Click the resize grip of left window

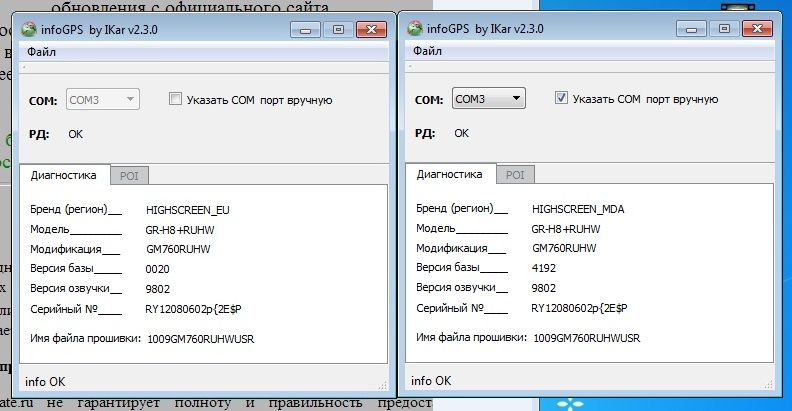pos(382,384)
